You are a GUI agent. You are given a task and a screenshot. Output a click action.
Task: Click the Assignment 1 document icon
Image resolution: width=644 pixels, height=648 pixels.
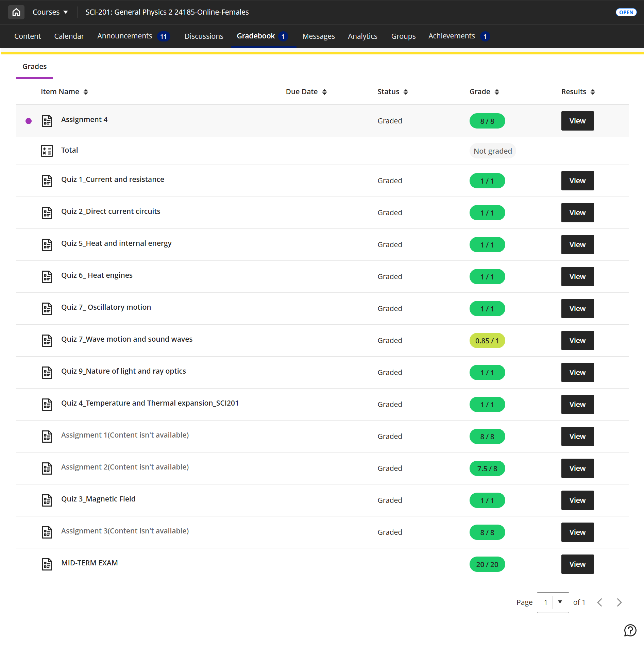point(47,437)
